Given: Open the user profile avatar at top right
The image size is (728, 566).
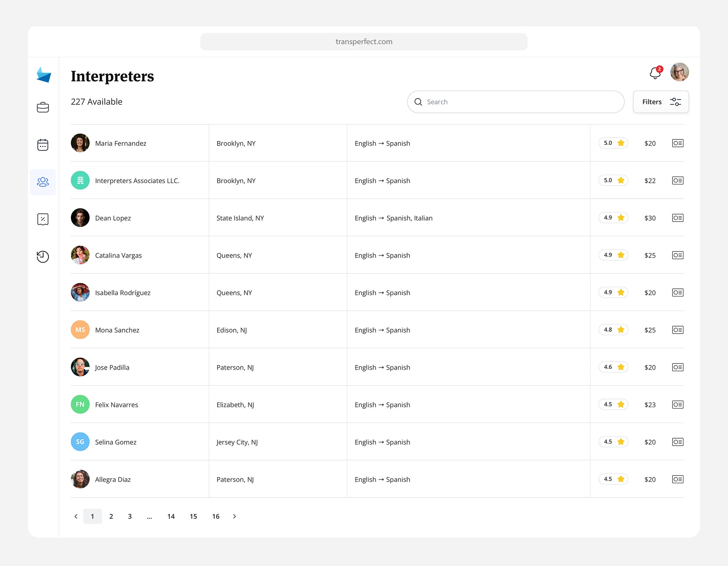Looking at the screenshot, I should [679, 72].
